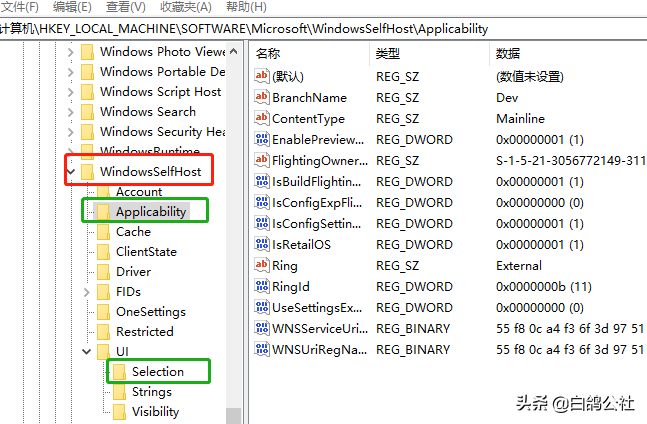Select the BranchName string value icon
647x424 pixels.
(x=262, y=97)
